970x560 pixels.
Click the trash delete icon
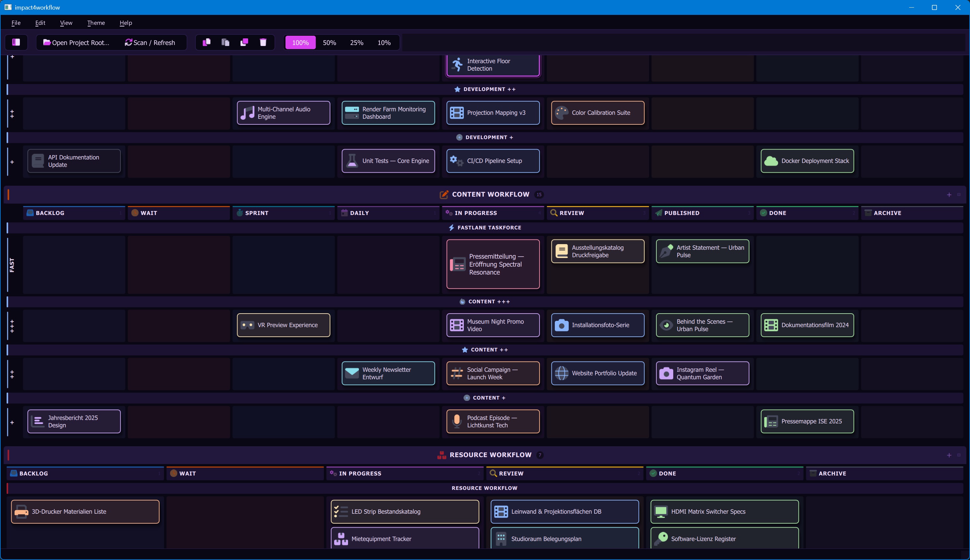point(263,42)
